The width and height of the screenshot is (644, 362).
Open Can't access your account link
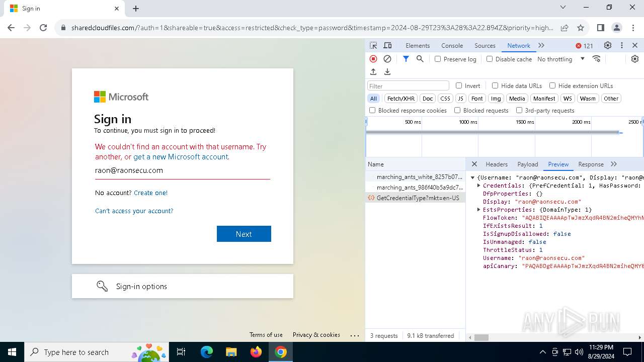coord(134,211)
